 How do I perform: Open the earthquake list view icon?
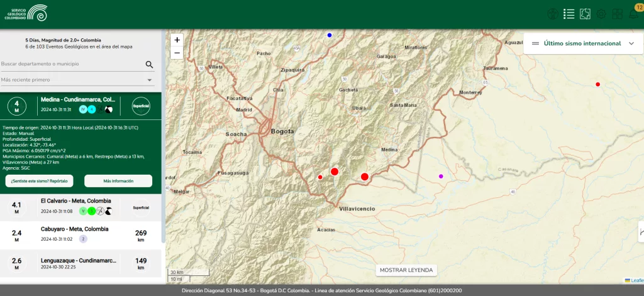569,14
